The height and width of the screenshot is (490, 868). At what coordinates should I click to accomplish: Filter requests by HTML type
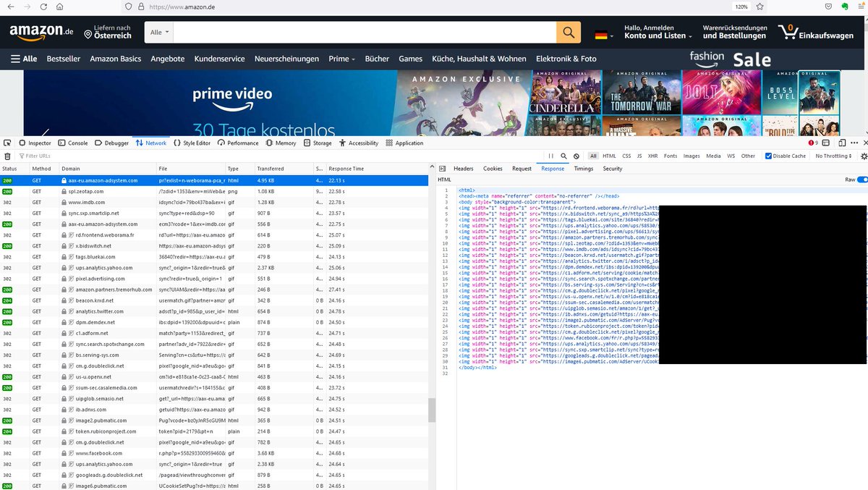pyautogui.click(x=609, y=156)
